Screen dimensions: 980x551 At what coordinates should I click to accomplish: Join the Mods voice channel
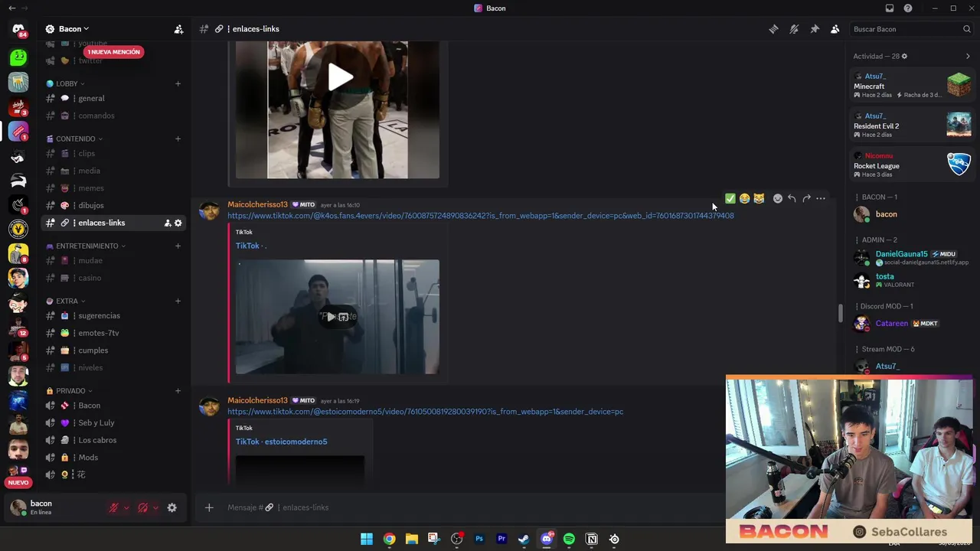click(x=114, y=458)
